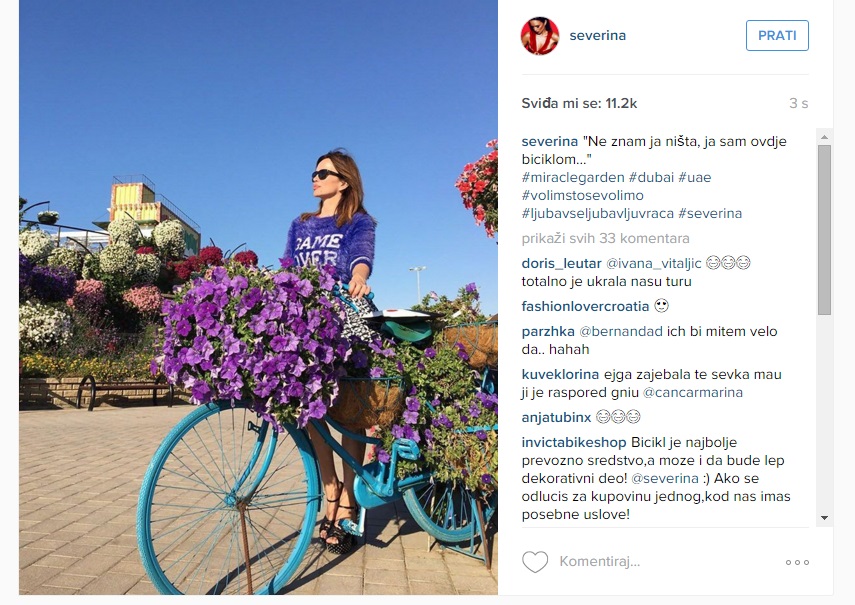Show all 33 comments via 'prikaži svih 33 komentara'
This screenshot has width=855, height=605.
[605, 238]
